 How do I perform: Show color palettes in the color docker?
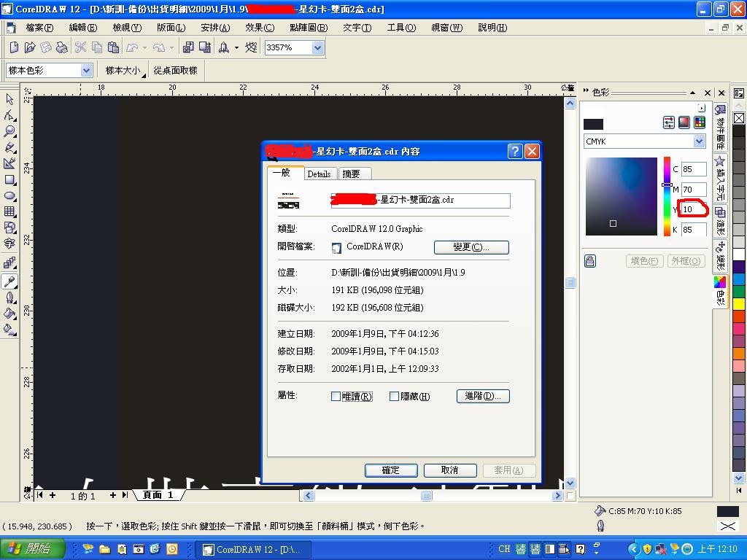(700, 122)
